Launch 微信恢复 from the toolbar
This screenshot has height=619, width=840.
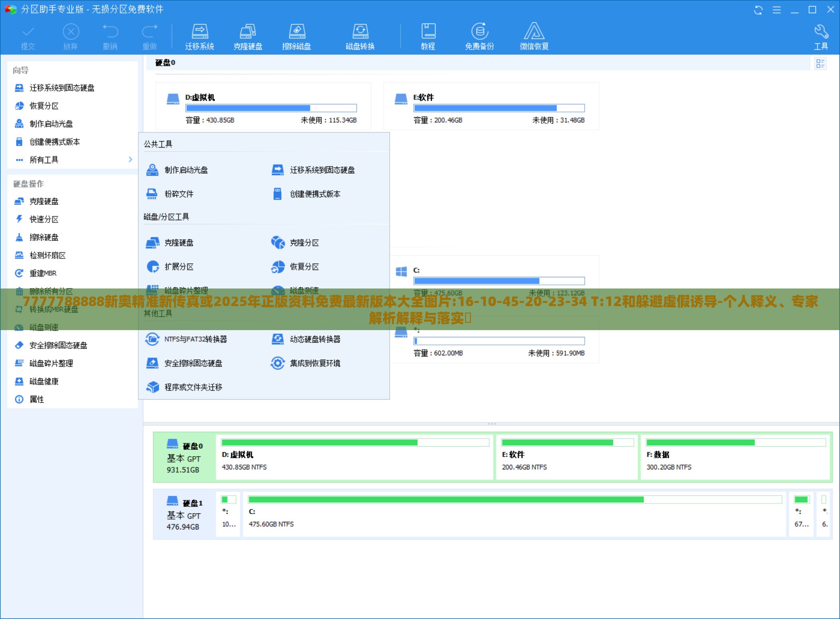click(534, 37)
